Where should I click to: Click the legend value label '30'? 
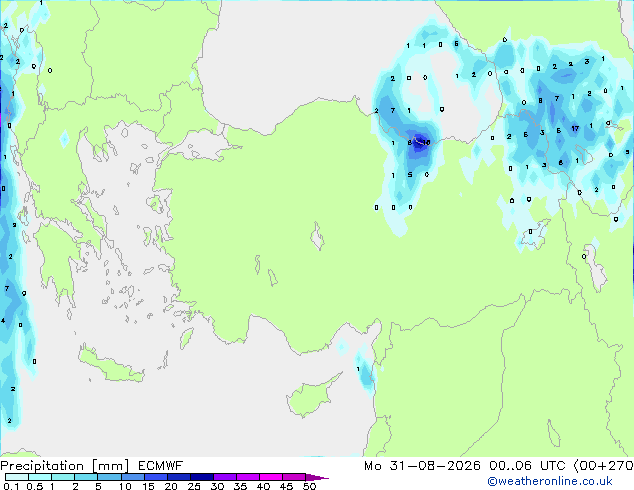[x=217, y=486]
